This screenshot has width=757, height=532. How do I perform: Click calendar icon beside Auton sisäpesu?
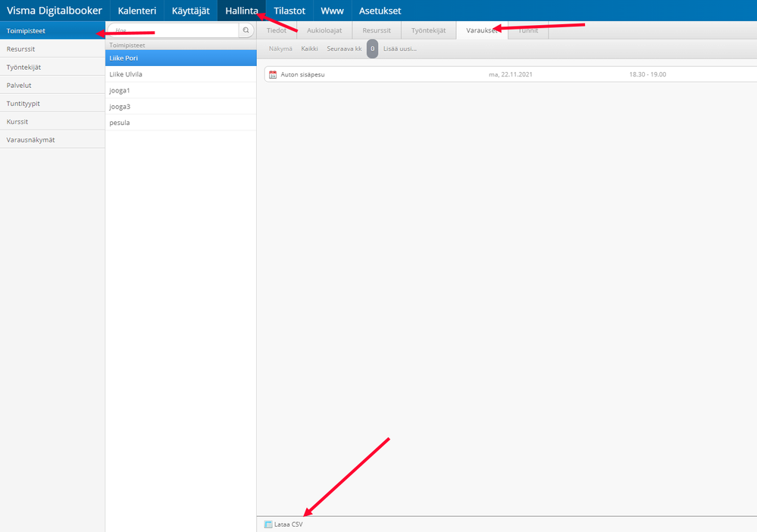tap(273, 74)
